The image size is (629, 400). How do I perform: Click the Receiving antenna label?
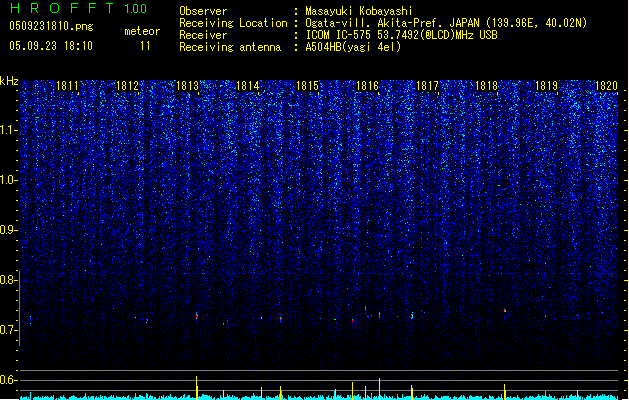pyautogui.click(x=230, y=47)
